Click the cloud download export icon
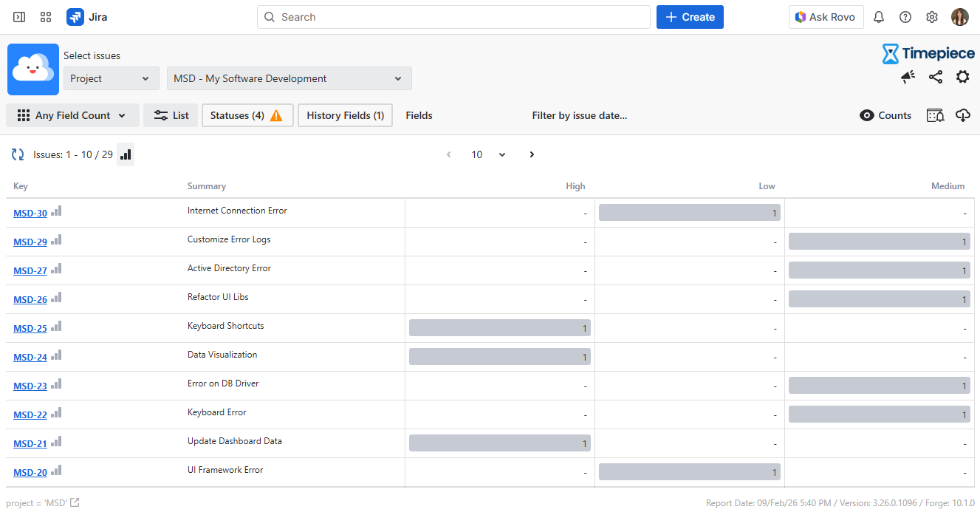This screenshot has height=515, width=980. (x=962, y=115)
